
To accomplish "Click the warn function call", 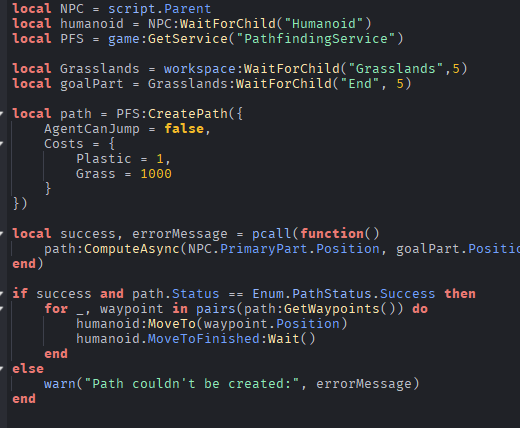I will [60, 384].
